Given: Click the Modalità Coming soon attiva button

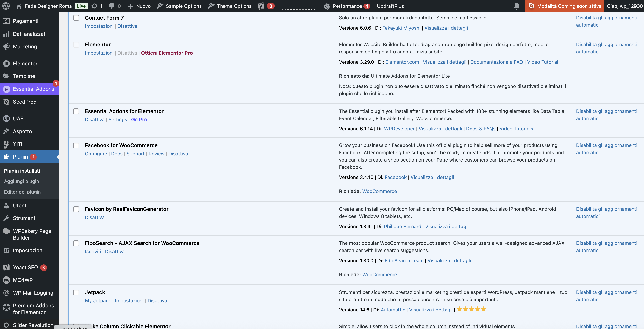Looking at the screenshot, I should (x=565, y=6).
